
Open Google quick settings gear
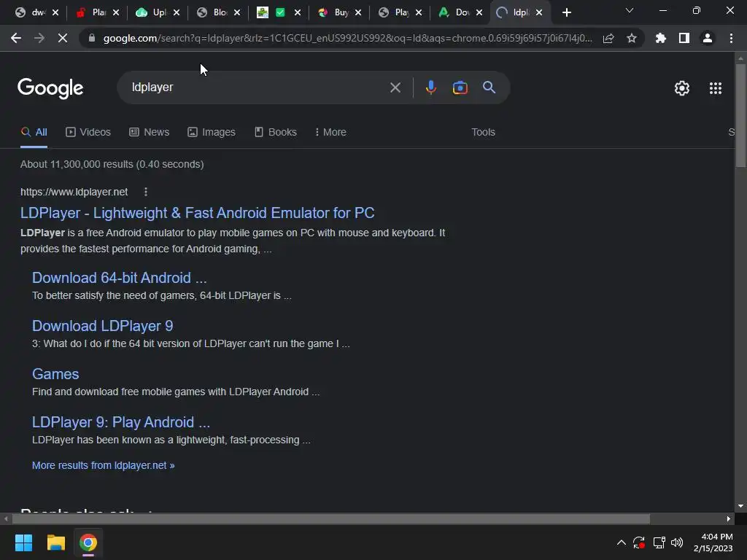(x=682, y=88)
